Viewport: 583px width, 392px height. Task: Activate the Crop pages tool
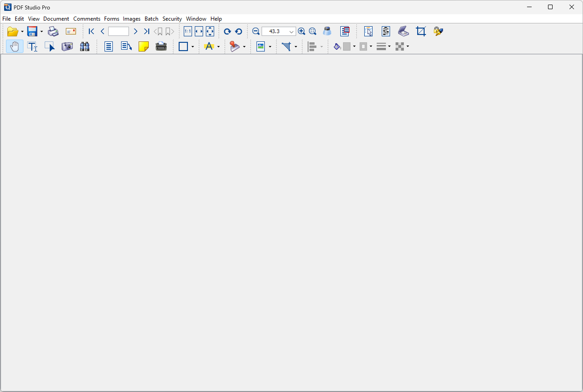pyautogui.click(x=421, y=31)
